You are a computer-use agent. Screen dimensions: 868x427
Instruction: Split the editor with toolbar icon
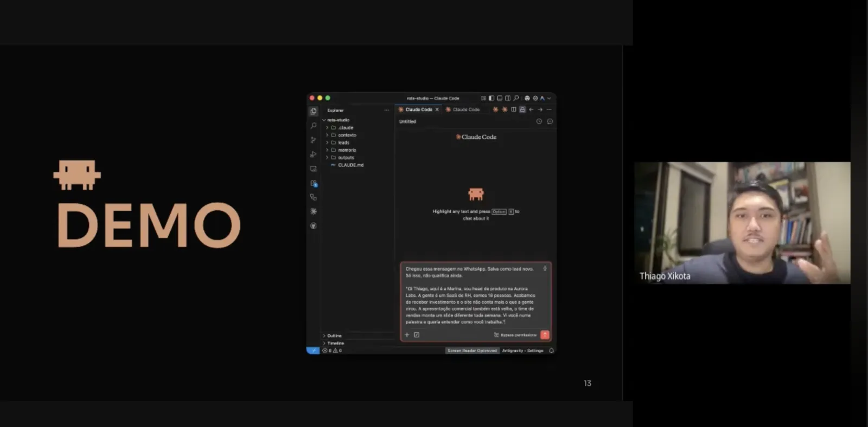(x=514, y=109)
